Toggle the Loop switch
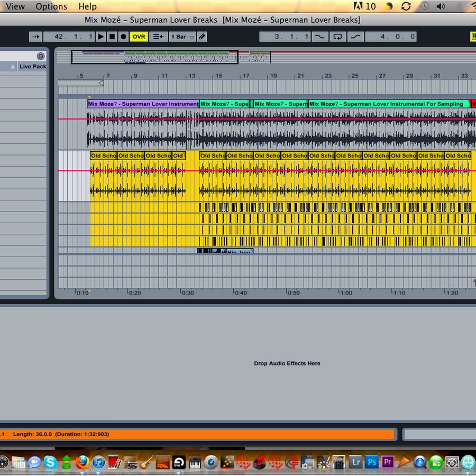 pos(337,36)
